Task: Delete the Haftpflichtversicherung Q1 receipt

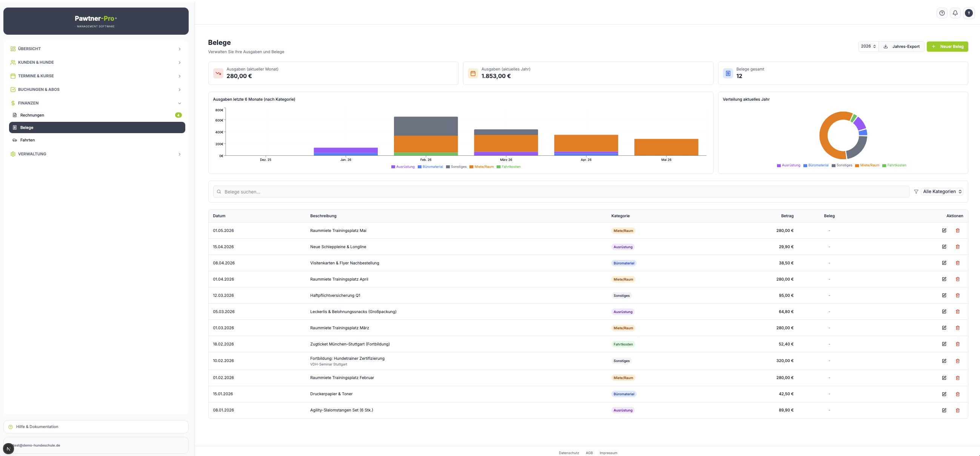Action: (x=958, y=295)
